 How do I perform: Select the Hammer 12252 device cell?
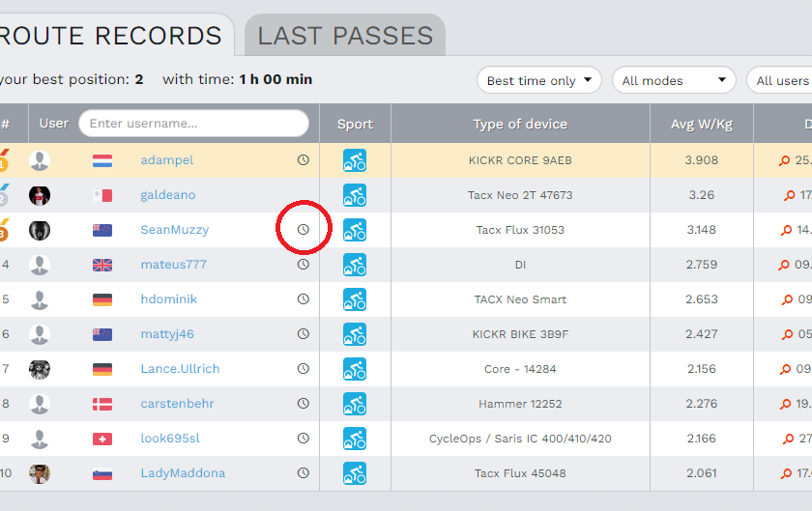tap(520, 404)
